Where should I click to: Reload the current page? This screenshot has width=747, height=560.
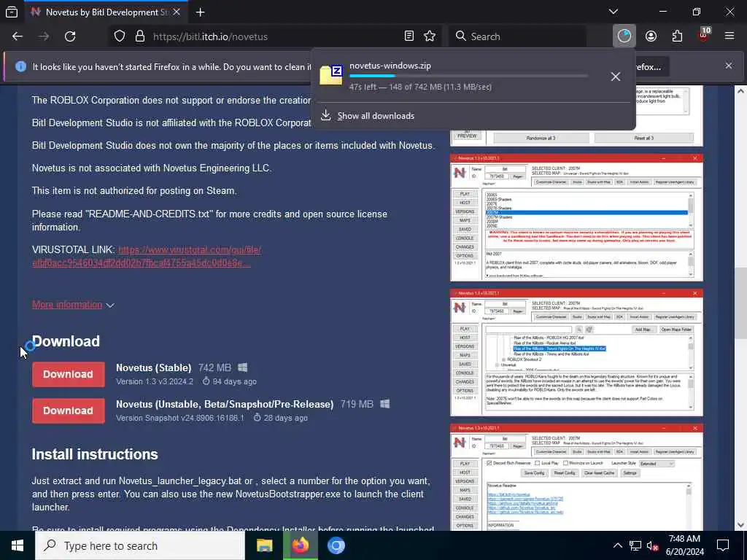click(x=70, y=36)
